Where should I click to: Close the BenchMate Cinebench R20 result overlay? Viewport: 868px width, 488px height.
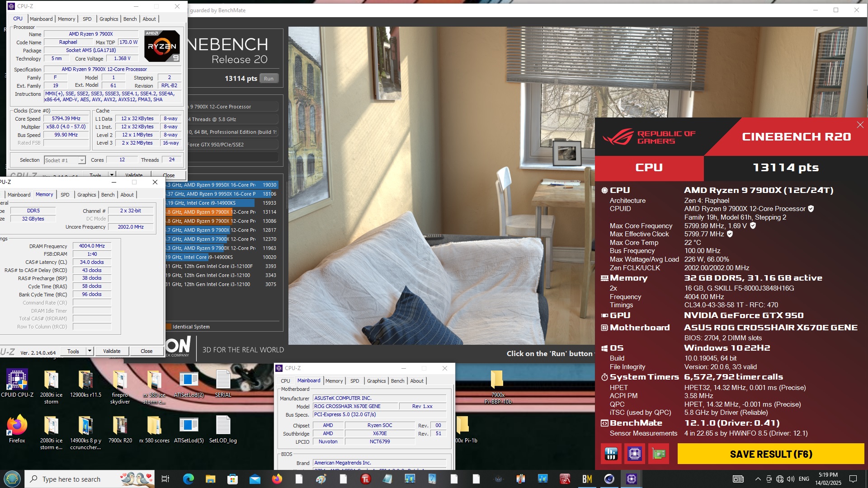coord(860,125)
